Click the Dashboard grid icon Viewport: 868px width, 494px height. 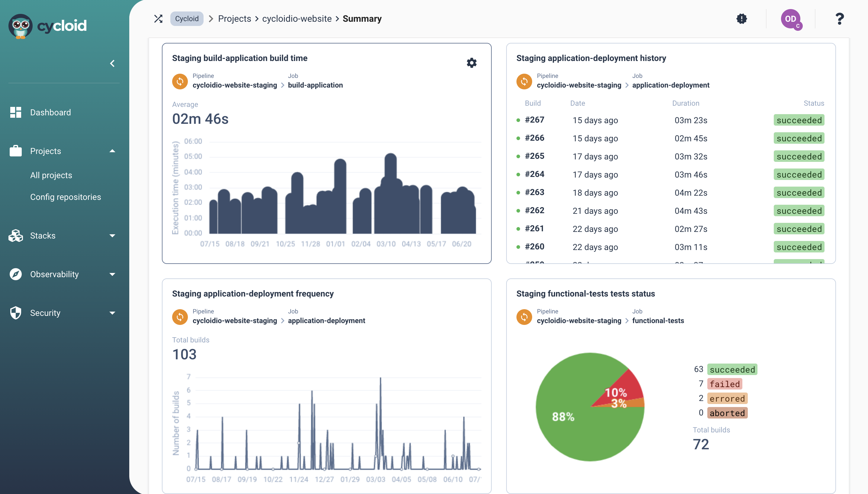click(x=16, y=112)
